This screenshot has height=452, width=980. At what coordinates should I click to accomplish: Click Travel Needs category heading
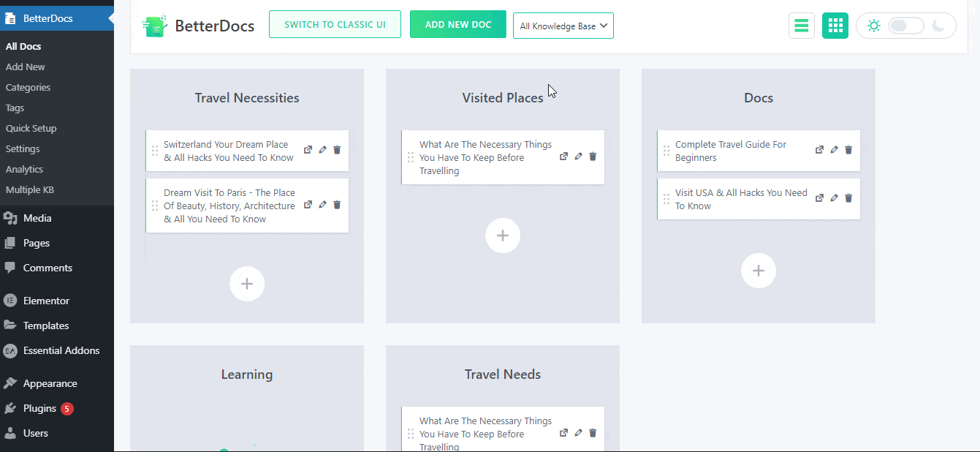(x=503, y=374)
